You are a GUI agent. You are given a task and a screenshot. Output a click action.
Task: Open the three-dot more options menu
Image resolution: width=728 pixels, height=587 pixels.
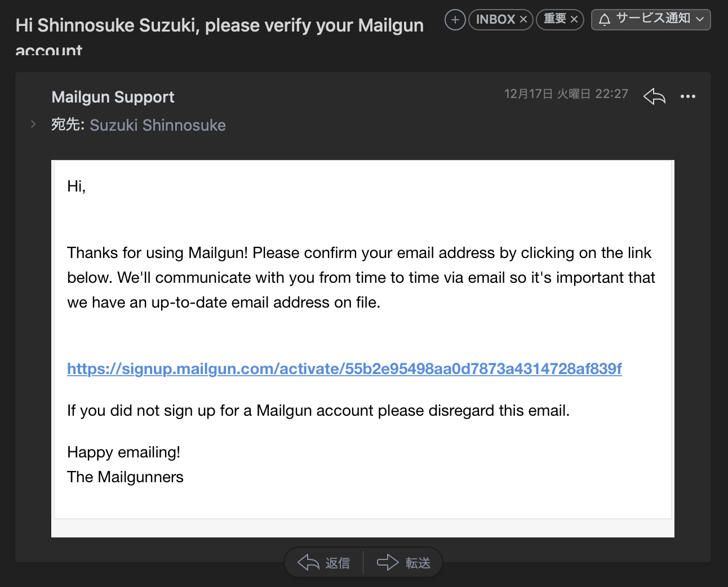(x=688, y=96)
